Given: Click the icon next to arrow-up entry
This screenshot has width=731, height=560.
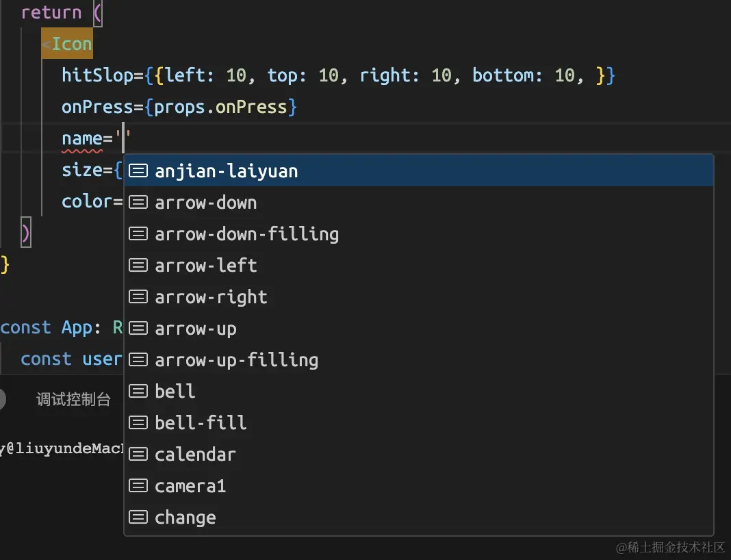Looking at the screenshot, I should click(x=138, y=328).
